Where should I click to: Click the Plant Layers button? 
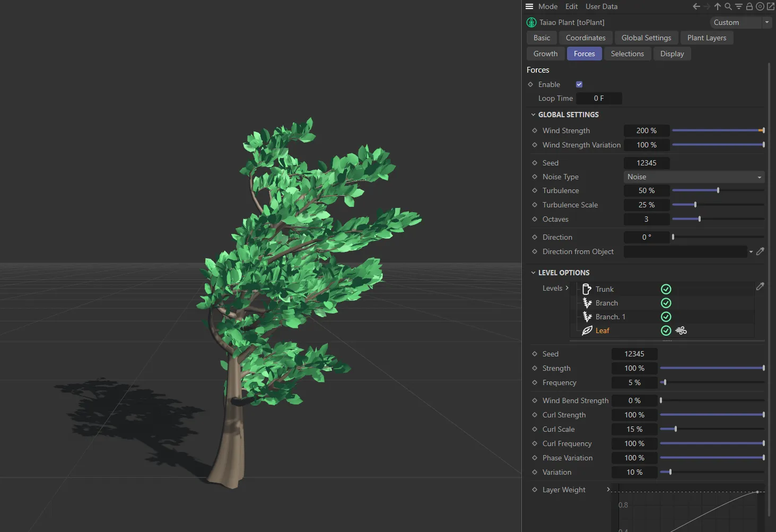click(x=707, y=38)
